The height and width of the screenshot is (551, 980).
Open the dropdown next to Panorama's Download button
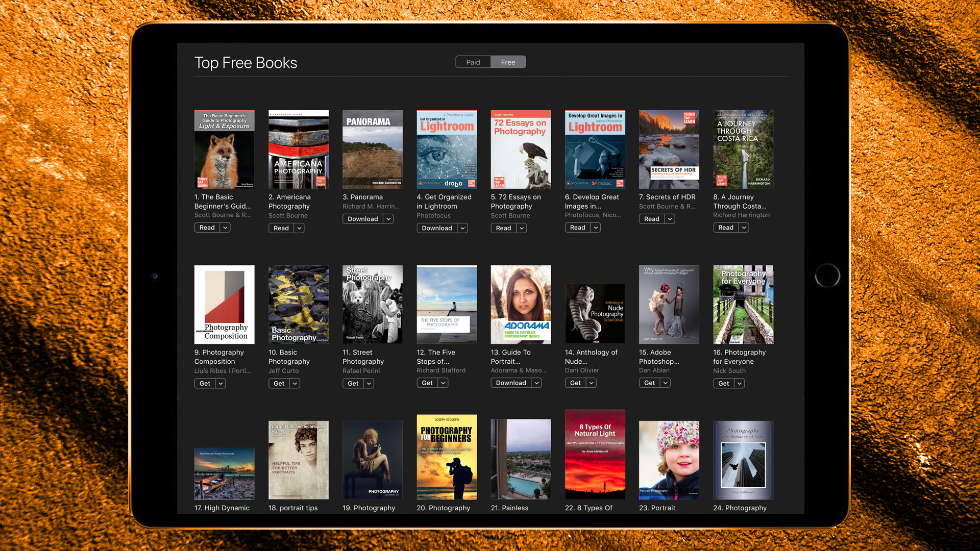389,219
